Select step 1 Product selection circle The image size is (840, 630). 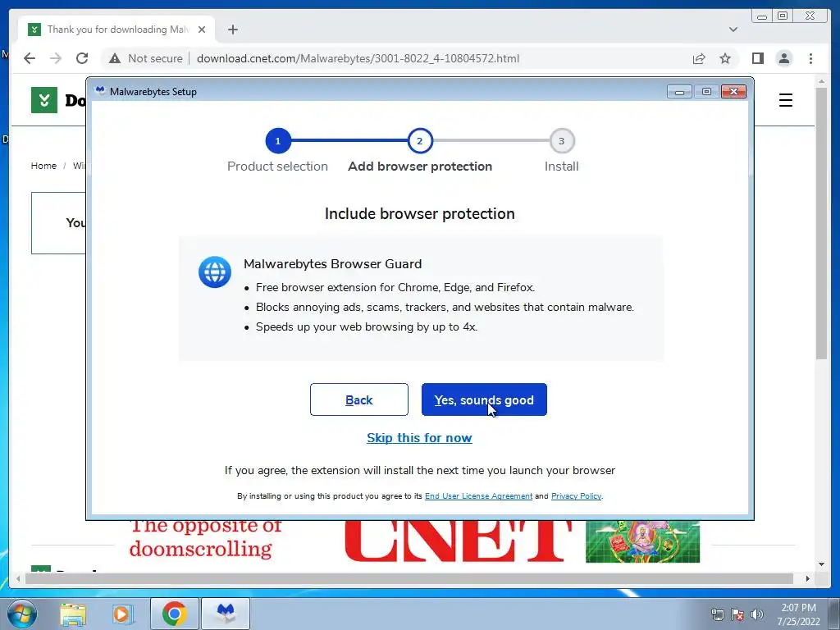coord(277,141)
